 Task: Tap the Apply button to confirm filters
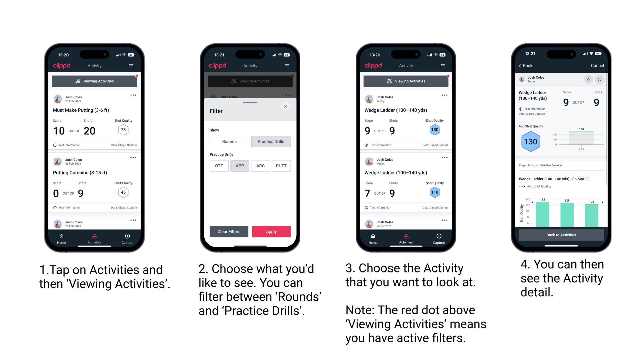click(x=271, y=231)
